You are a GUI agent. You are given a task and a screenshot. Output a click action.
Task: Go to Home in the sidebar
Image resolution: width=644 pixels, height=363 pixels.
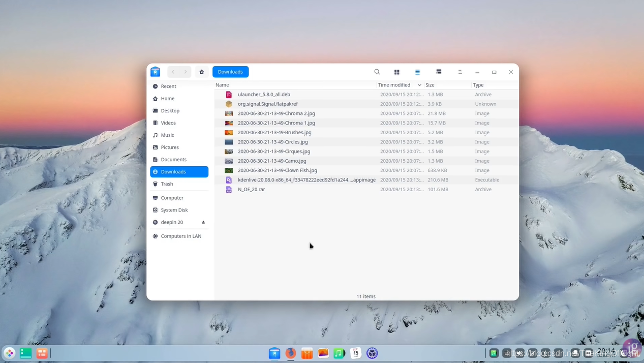[x=179, y=99]
